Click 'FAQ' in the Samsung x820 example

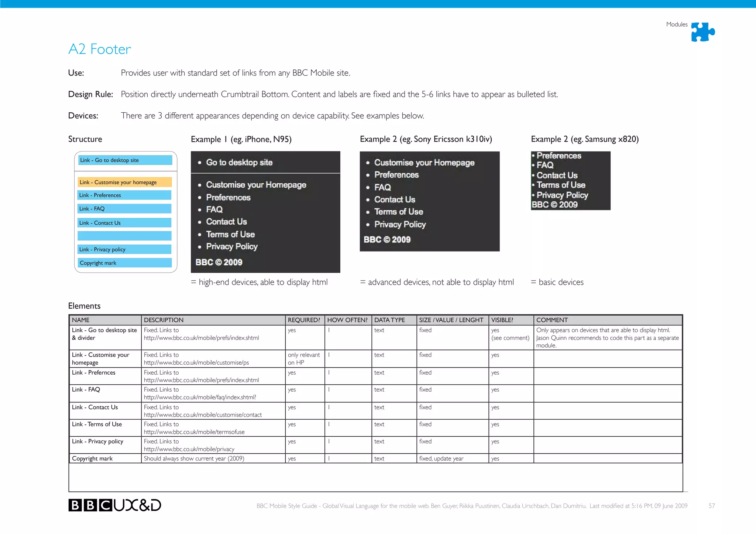pos(545,165)
